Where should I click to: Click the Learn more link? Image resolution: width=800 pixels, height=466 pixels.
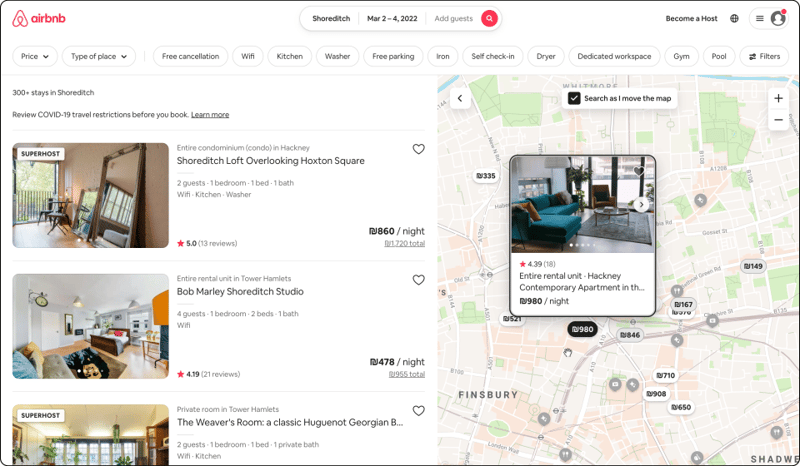210,115
